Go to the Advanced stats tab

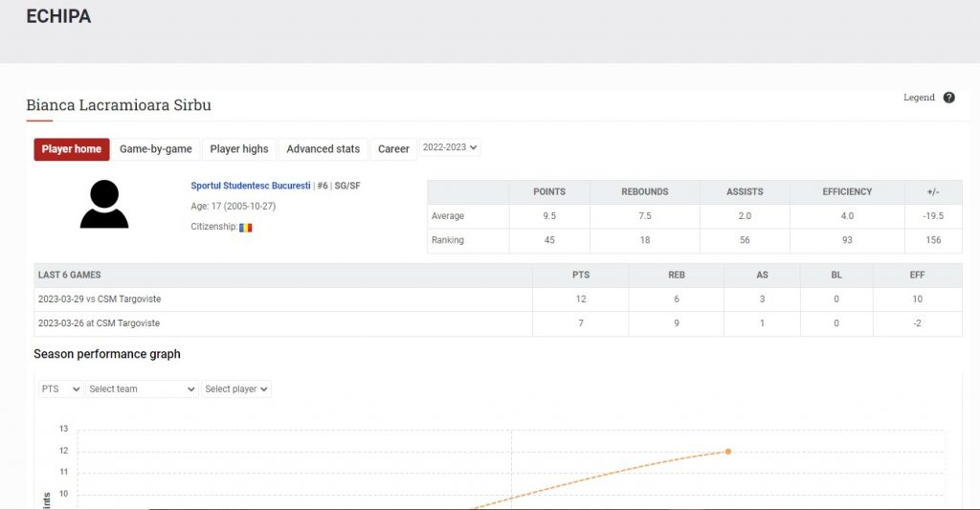click(323, 149)
